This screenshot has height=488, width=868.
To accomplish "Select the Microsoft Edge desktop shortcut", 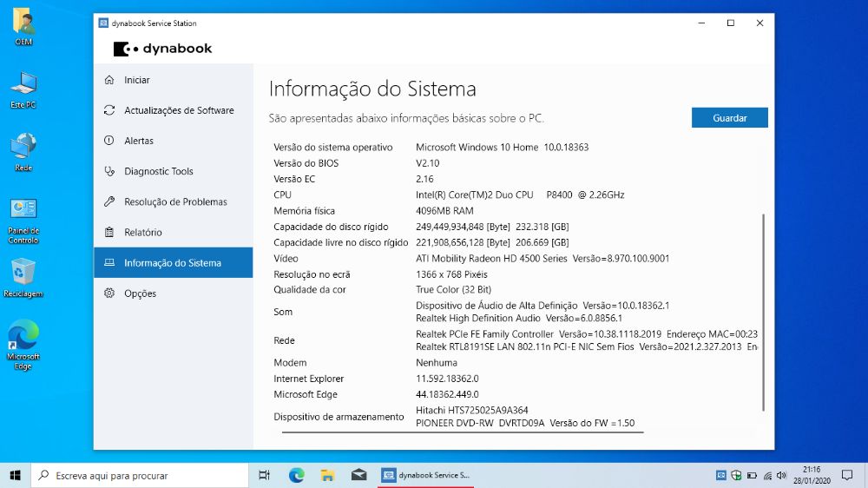I will pos(23,345).
